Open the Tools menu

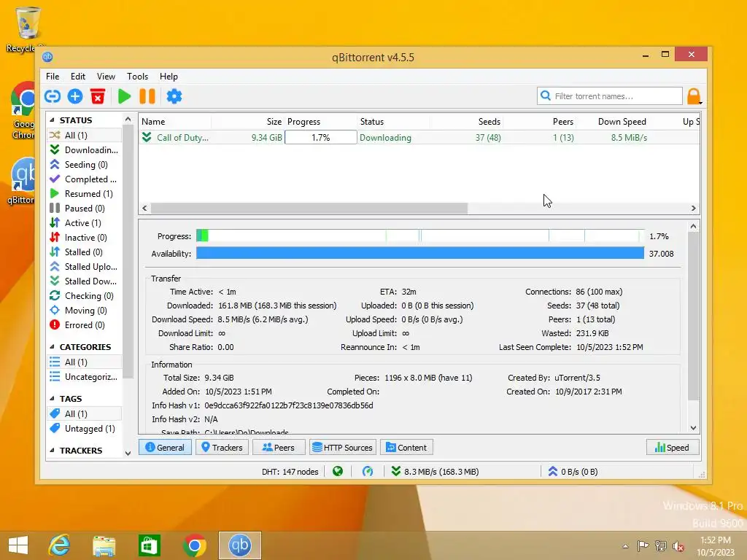point(137,76)
